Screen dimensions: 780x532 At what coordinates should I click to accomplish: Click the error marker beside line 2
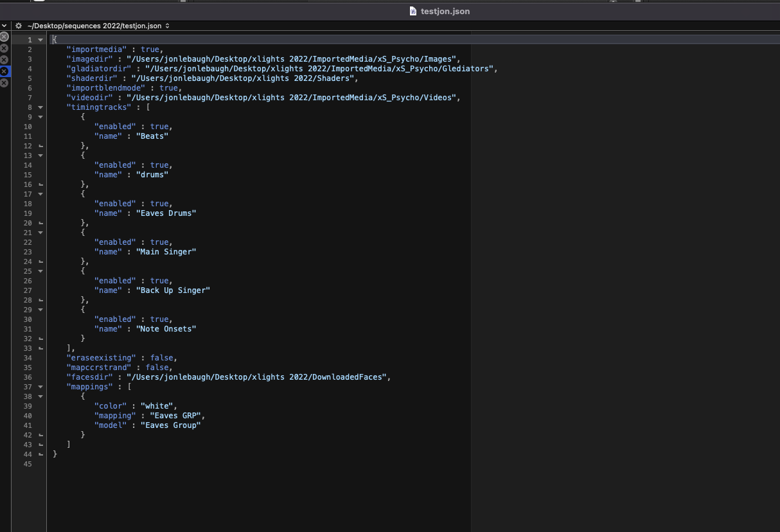(4, 49)
